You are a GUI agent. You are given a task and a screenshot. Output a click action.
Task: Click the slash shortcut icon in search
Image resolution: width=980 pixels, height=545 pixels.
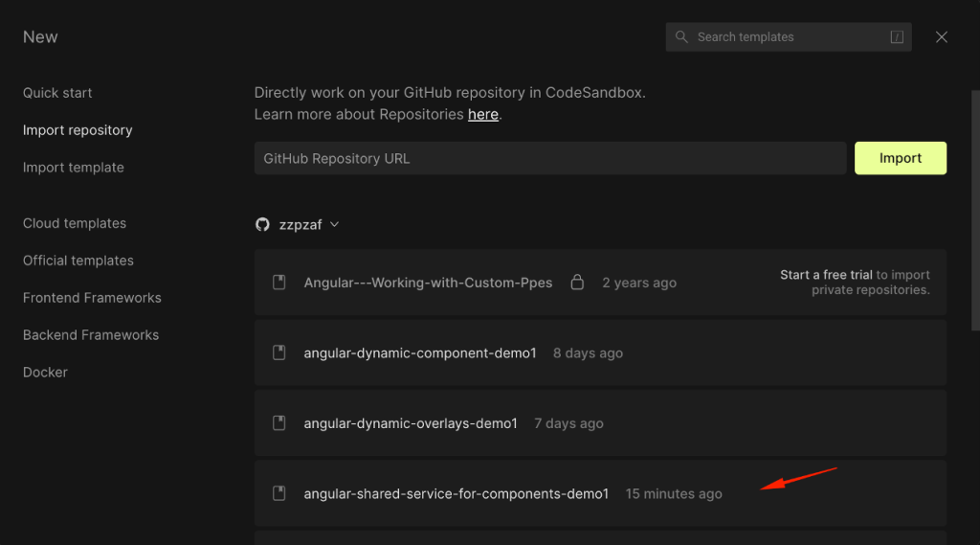click(897, 37)
